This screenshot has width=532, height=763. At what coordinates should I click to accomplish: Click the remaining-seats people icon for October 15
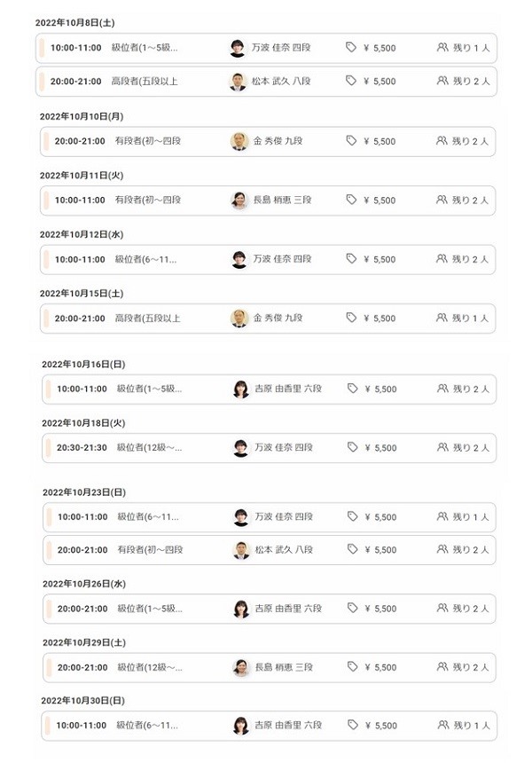pyautogui.click(x=442, y=318)
